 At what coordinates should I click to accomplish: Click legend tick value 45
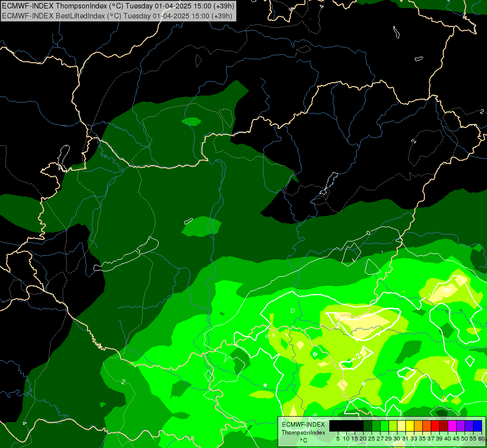[456, 439]
